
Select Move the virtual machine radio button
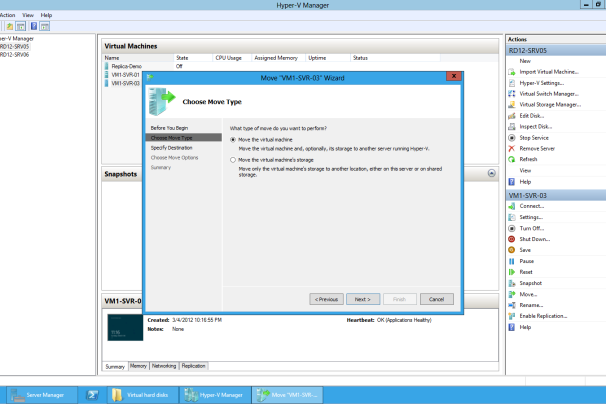(233, 140)
